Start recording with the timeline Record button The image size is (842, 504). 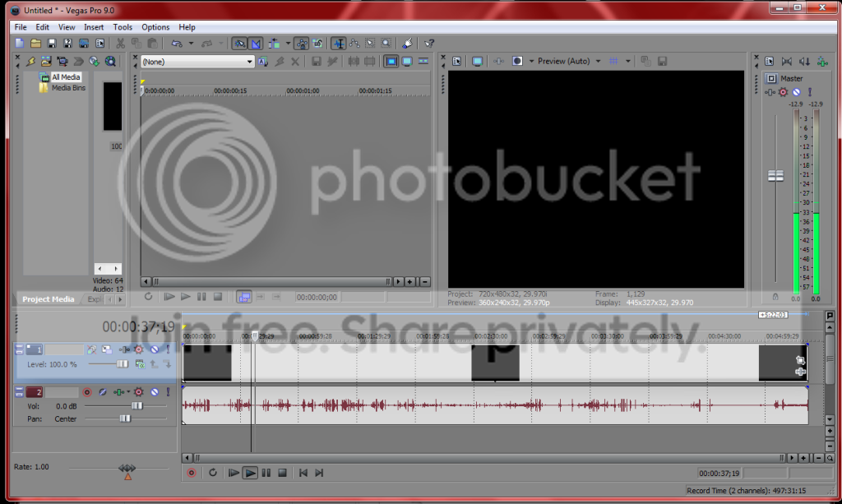pyautogui.click(x=192, y=473)
